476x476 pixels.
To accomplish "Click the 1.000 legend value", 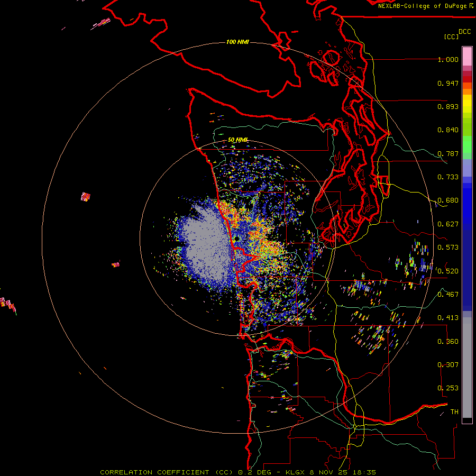I will point(448,60).
